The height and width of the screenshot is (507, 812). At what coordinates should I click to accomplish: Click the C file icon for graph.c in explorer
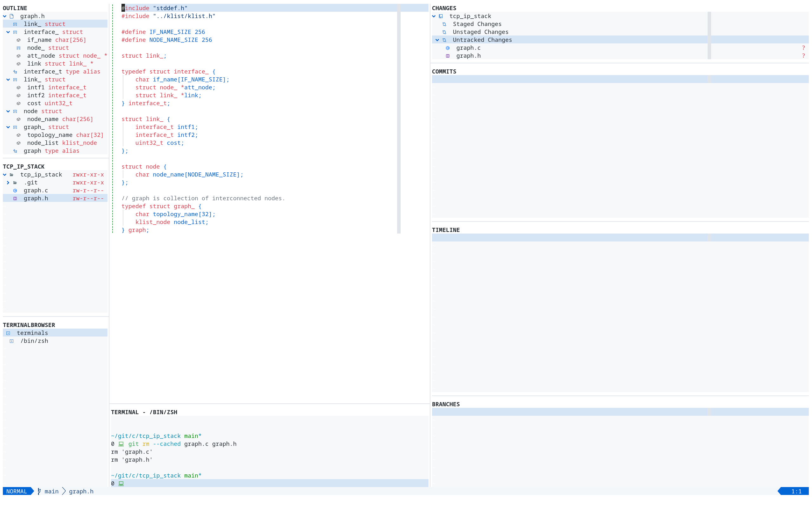click(x=15, y=190)
